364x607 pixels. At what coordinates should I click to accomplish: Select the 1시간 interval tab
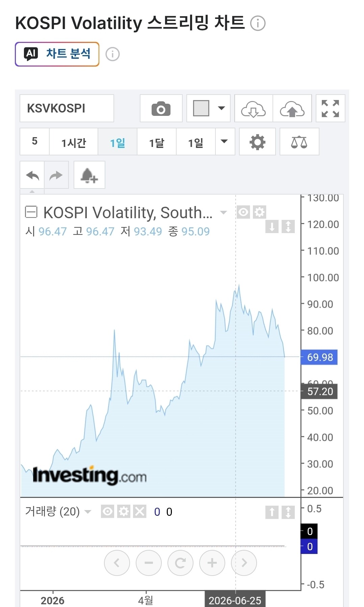74,142
